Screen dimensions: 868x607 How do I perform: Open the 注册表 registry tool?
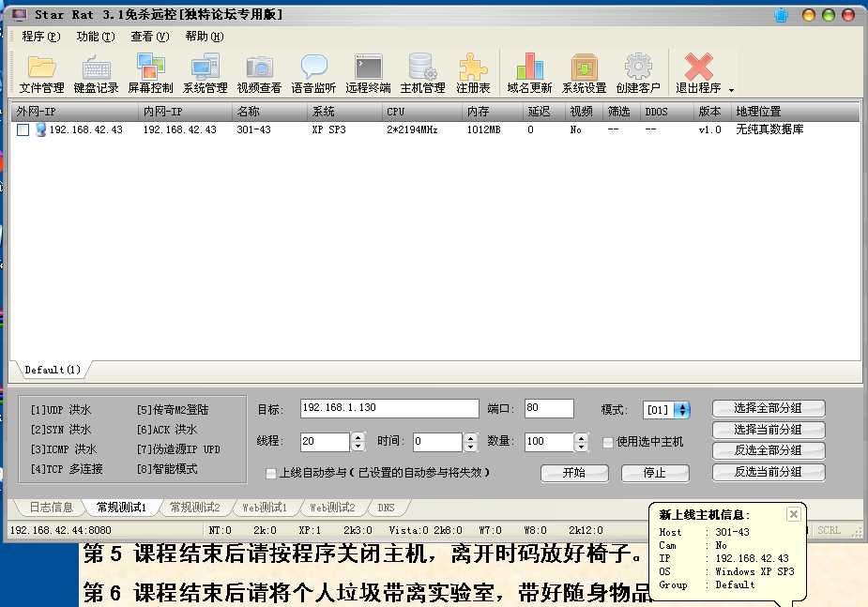point(473,73)
